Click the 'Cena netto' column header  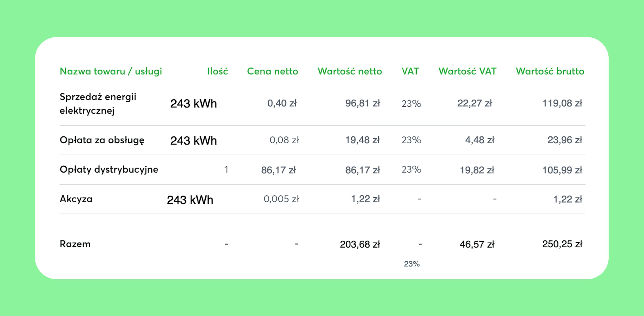[273, 71]
